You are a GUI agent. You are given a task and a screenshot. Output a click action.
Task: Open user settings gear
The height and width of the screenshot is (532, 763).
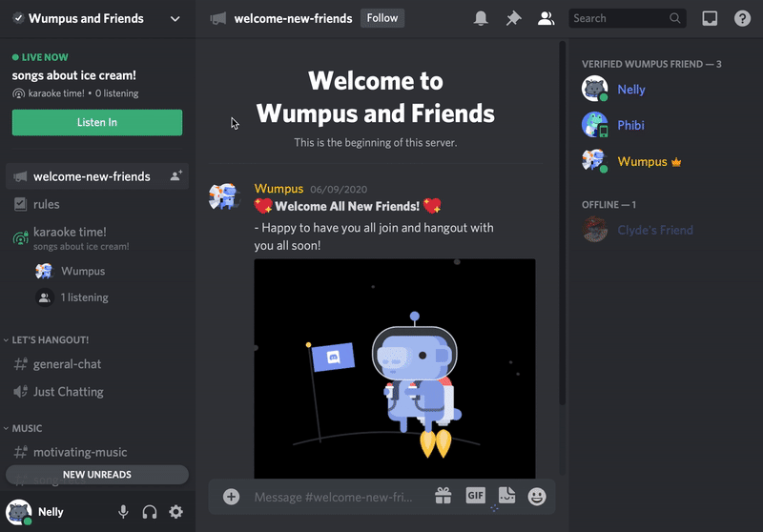pos(175,512)
